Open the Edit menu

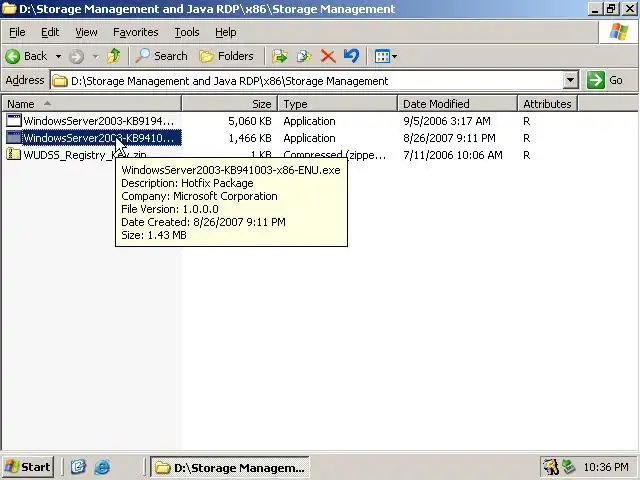coord(50,32)
